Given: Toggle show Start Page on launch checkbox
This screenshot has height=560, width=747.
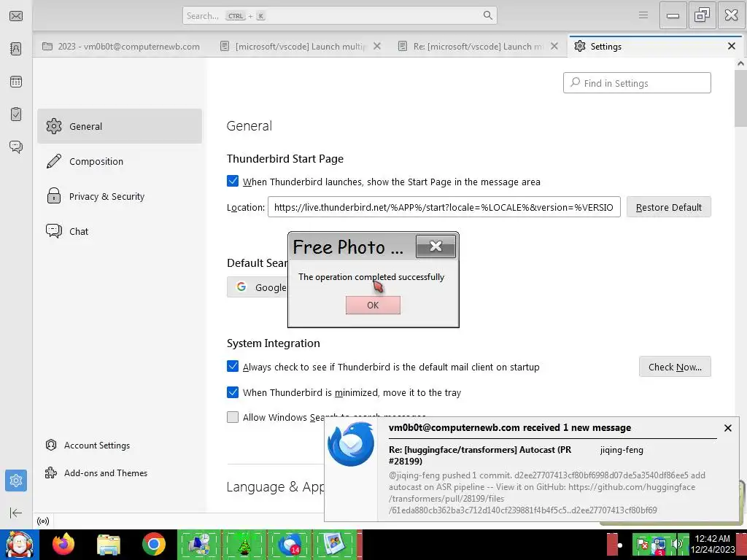Looking at the screenshot, I should (x=233, y=181).
